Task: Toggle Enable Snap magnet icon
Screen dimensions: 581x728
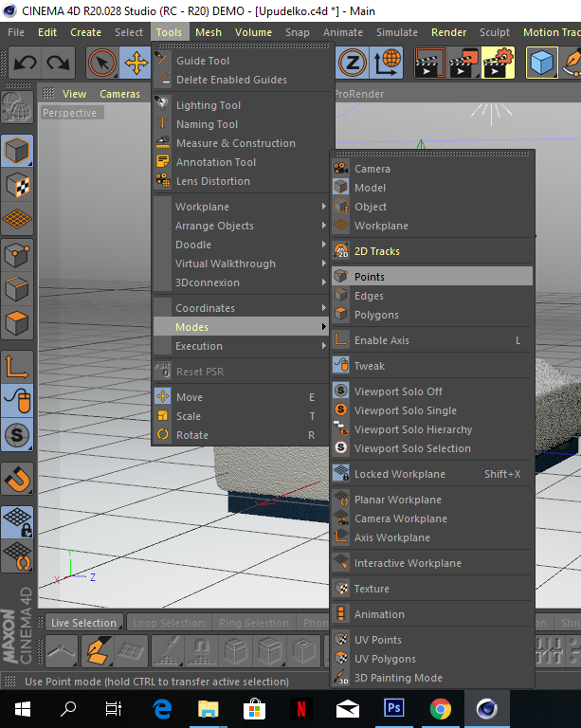Action: [17, 479]
